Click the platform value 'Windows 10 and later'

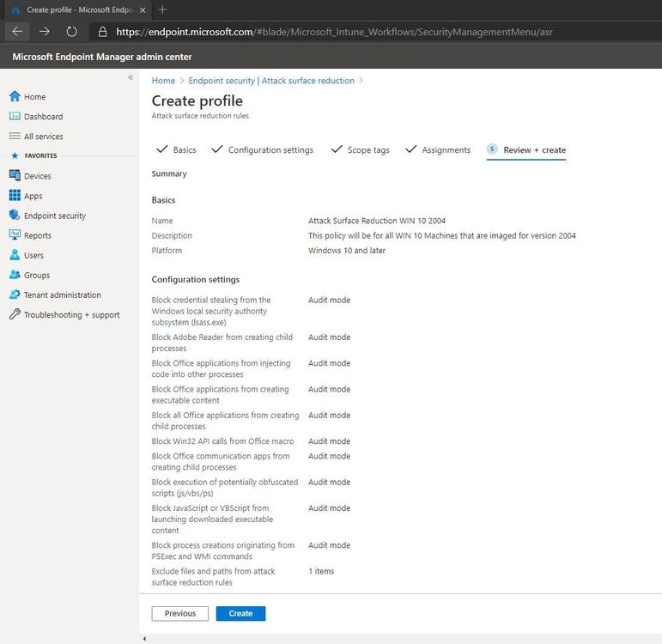tap(347, 251)
